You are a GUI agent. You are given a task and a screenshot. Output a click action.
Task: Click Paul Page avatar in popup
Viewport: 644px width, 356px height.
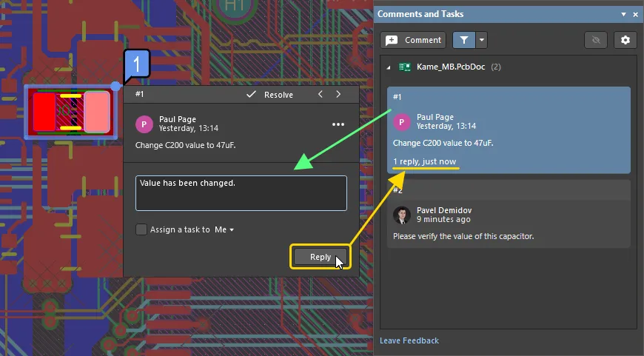pos(144,124)
